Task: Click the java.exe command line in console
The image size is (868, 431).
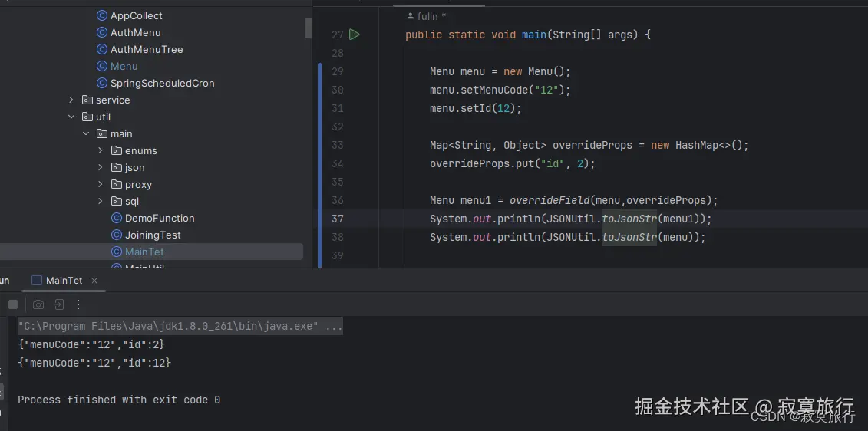Action: point(180,326)
